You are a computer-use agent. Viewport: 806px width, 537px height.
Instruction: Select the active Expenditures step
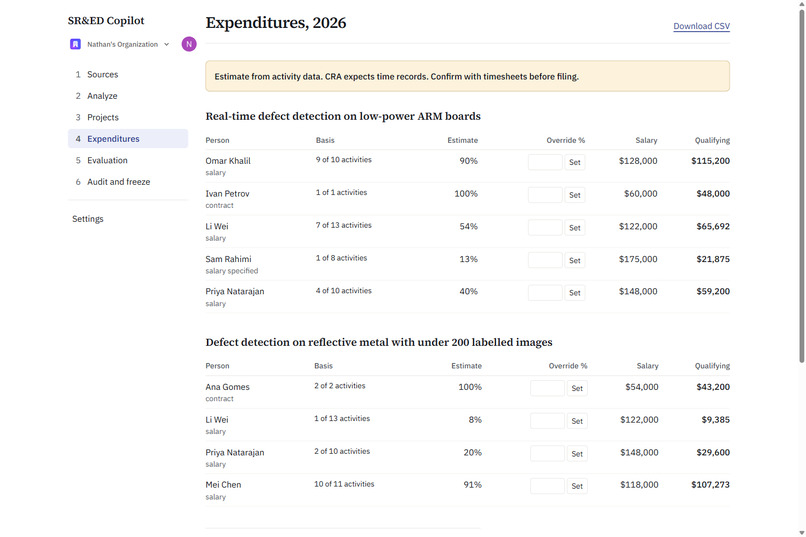click(x=128, y=139)
